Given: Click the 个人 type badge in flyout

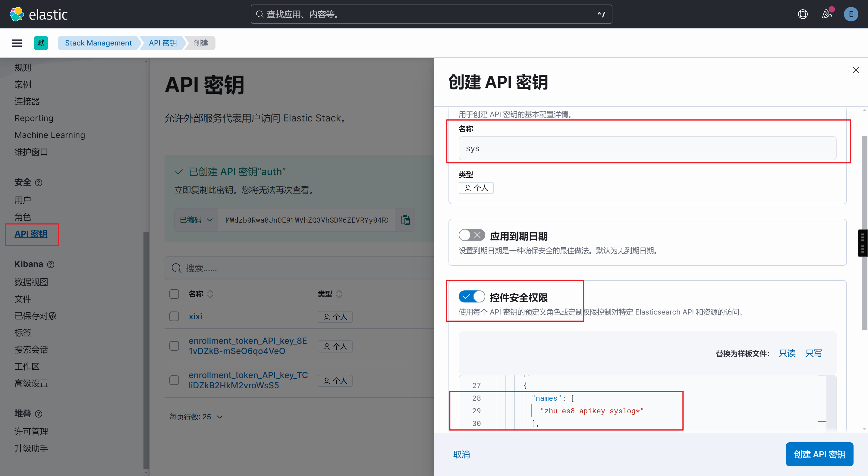Looking at the screenshot, I should (476, 188).
